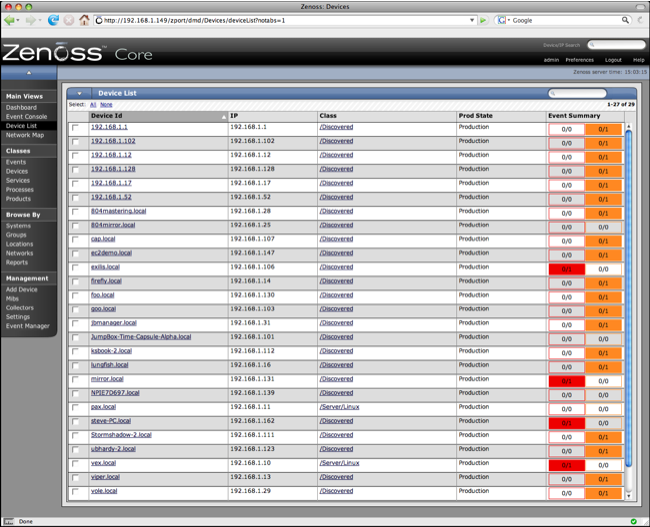Click Select All link
650x527 pixels.
click(93, 104)
